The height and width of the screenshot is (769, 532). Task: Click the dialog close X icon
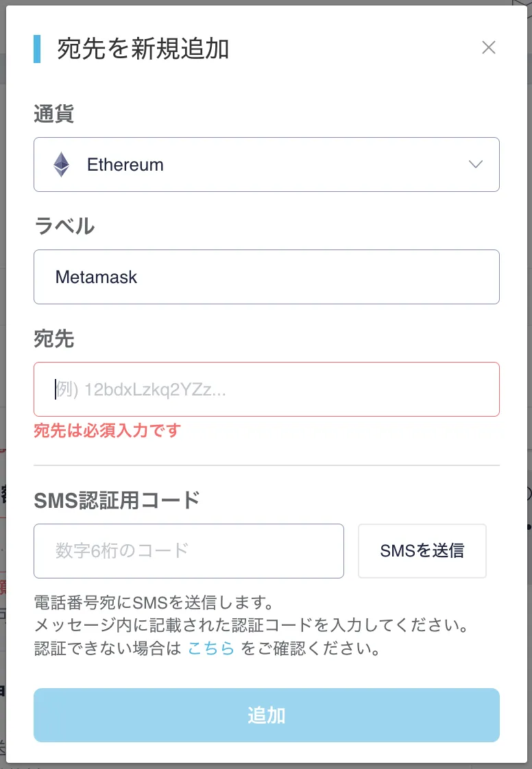(489, 47)
